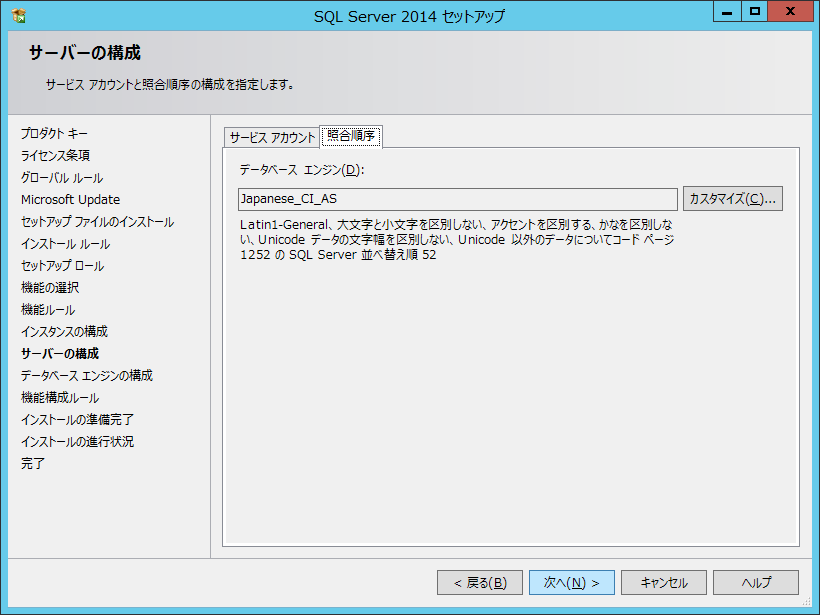Proceed with the 次へ(N) button

(x=571, y=583)
